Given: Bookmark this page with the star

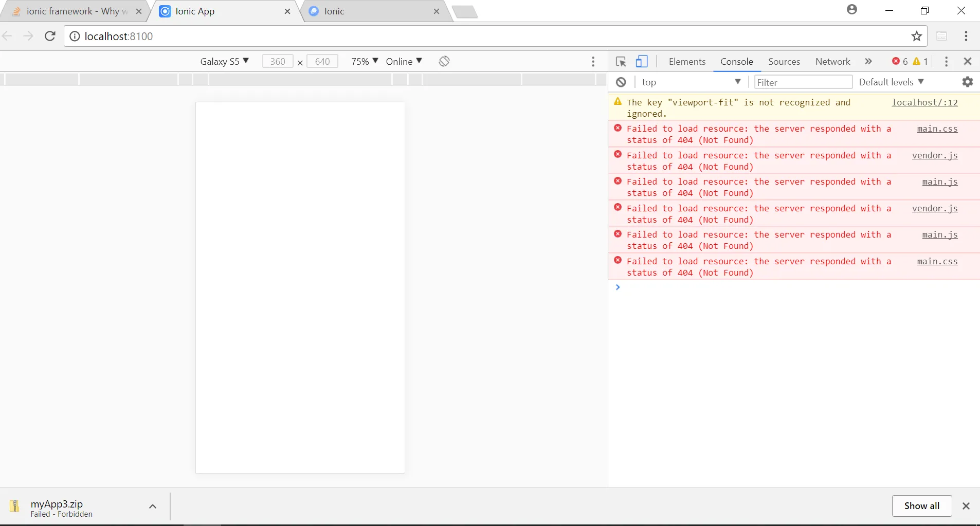Looking at the screenshot, I should [916, 36].
